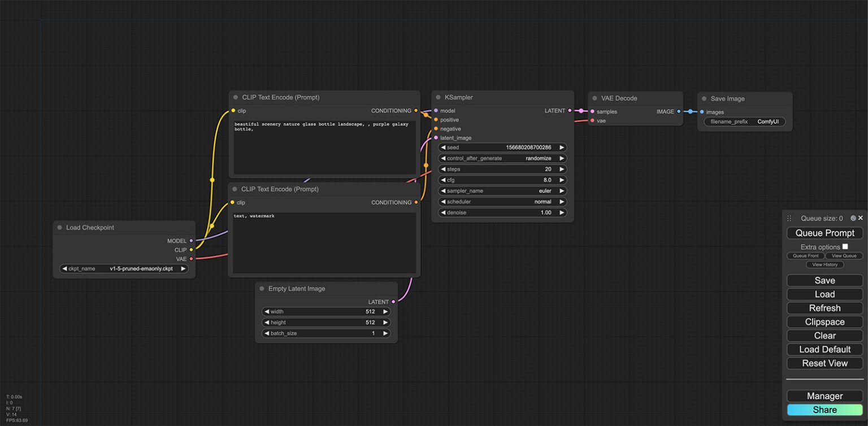
Task: Open the Manager menu
Action: 824,396
